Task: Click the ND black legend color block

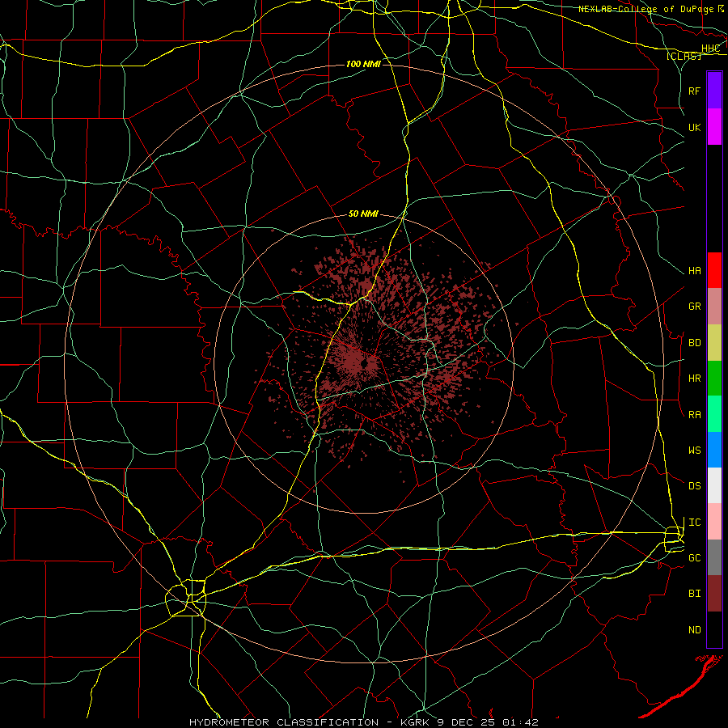Action: click(714, 629)
